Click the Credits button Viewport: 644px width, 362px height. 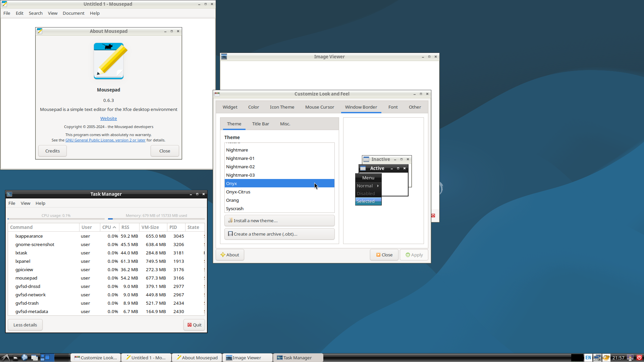(52, 151)
